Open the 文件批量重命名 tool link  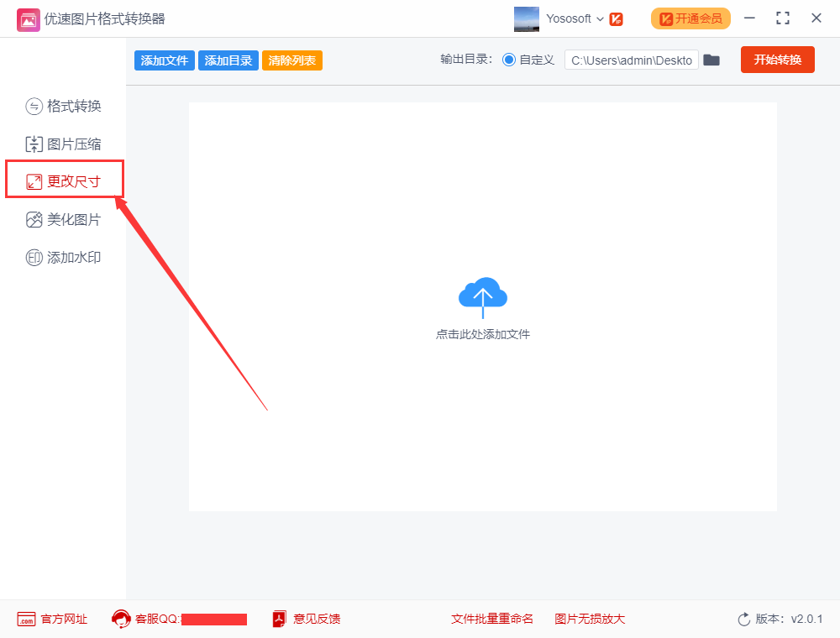tap(491, 620)
